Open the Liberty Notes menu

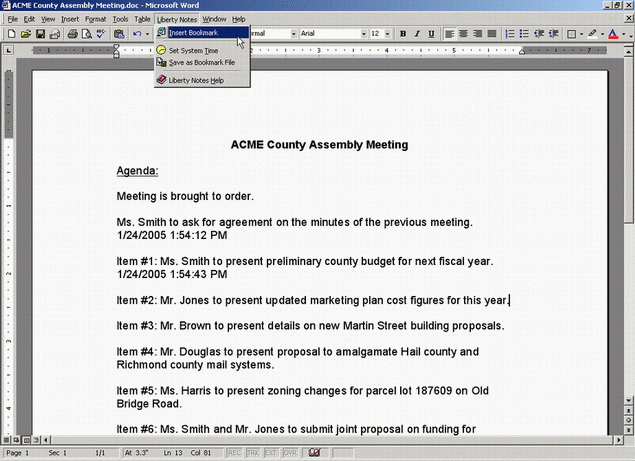coord(177,19)
